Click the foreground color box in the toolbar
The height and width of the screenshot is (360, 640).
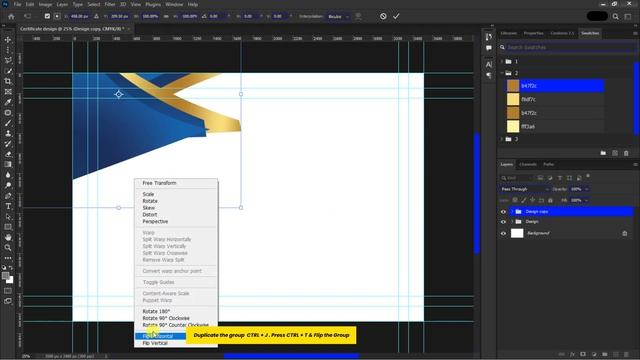[x=5, y=276]
